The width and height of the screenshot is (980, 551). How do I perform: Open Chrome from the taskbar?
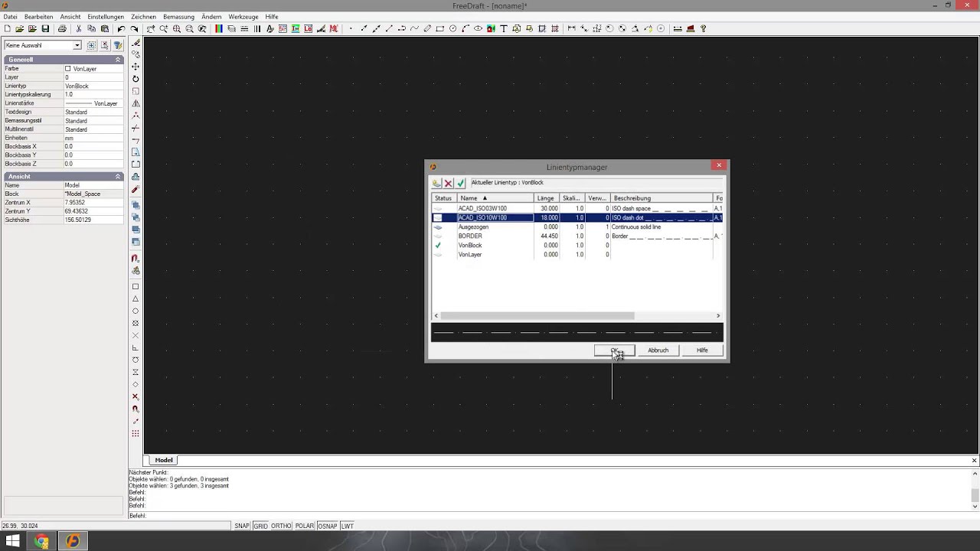click(x=42, y=541)
